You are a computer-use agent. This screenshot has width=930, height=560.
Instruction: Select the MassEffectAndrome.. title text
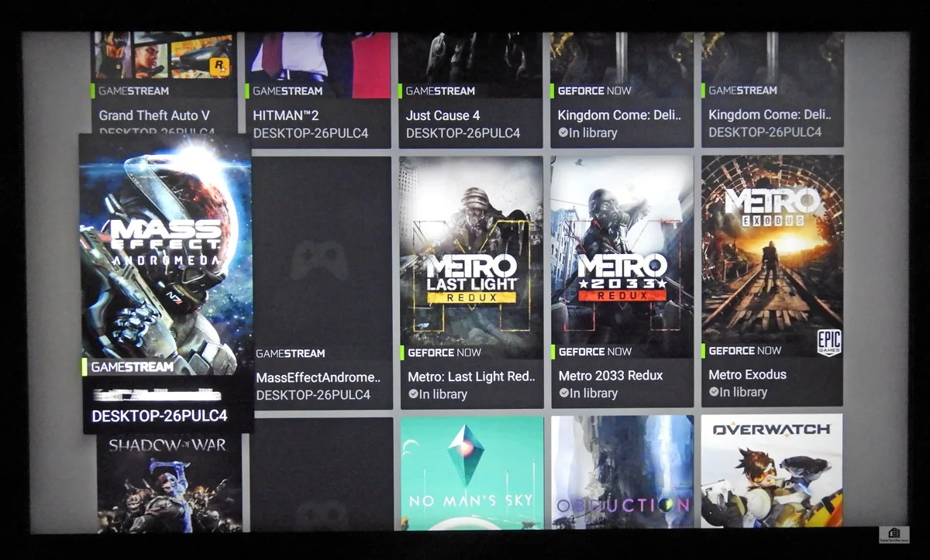click(319, 377)
